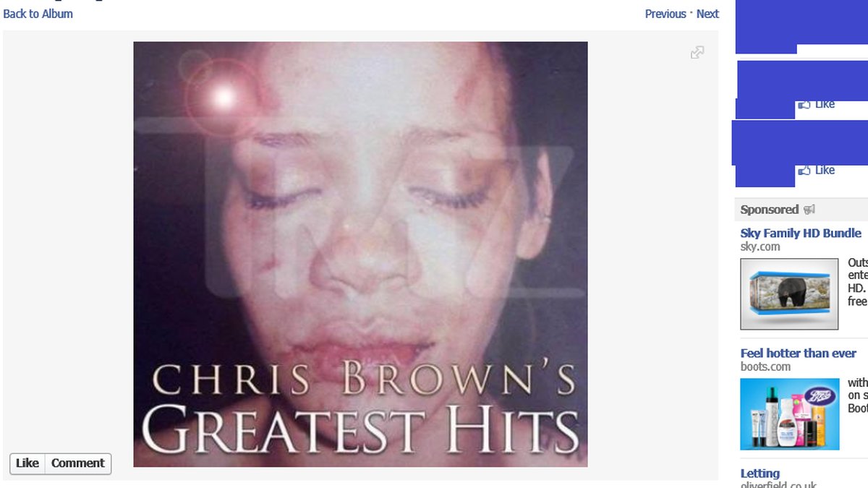This screenshot has width=868, height=488.
Task: Click the megaphone icon beside Sponsored
Action: [x=809, y=210]
